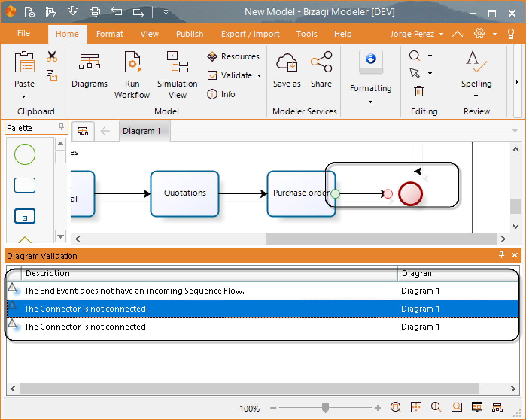Click the lightbulb tips icon
The image size is (526, 420).
click(x=511, y=34)
